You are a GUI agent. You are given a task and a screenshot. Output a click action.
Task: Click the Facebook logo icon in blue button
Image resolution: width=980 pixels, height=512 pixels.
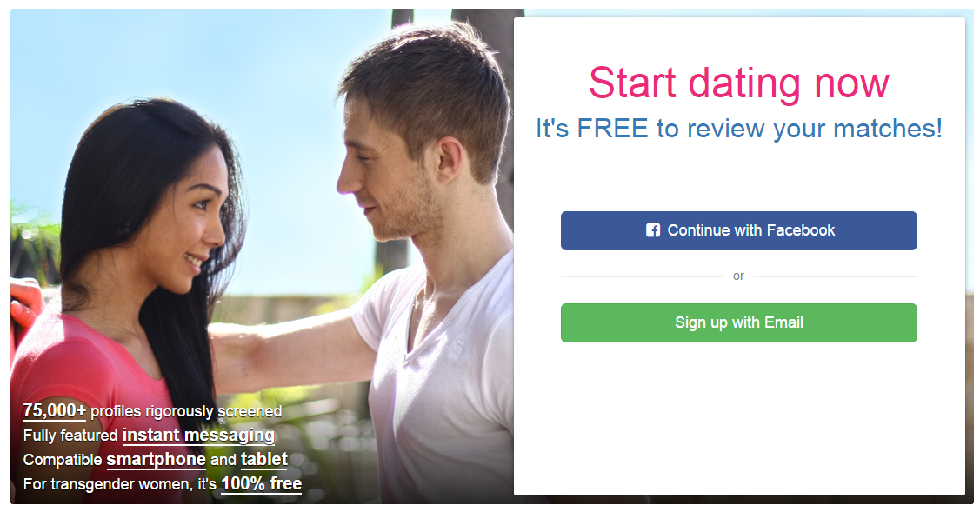pyautogui.click(x=653, y=230)
